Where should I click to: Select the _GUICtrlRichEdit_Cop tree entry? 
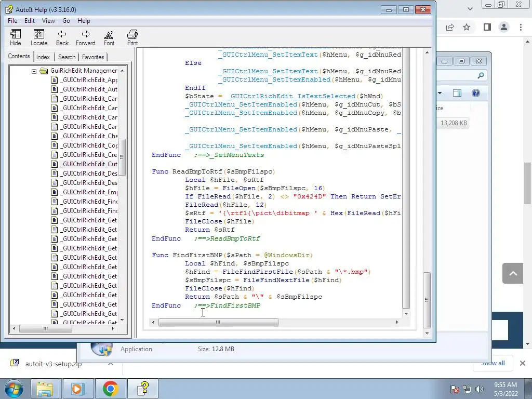pos(89,145)
